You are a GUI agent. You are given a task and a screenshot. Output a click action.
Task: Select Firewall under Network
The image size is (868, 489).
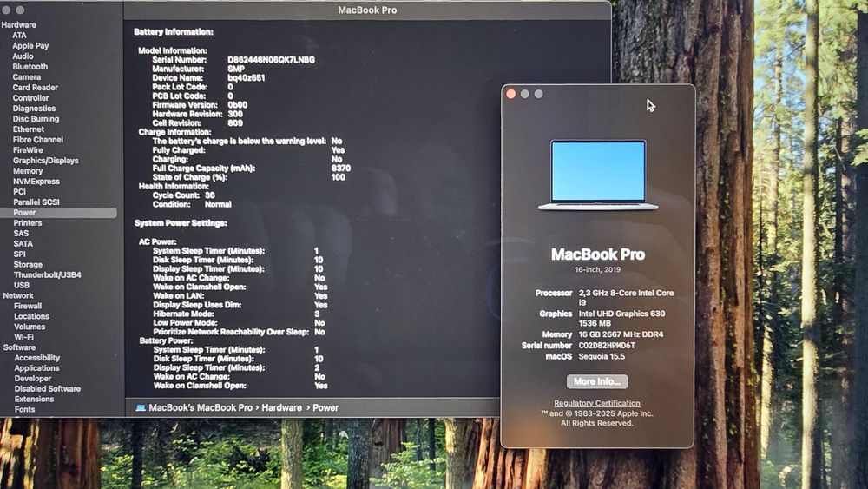point(28,307)
